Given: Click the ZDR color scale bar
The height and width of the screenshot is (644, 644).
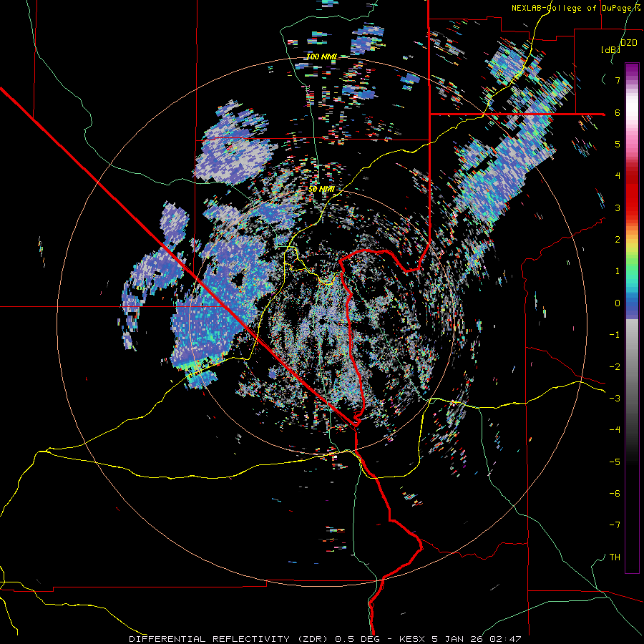Looking at the screenshot, I should click(x=632, y=318).
